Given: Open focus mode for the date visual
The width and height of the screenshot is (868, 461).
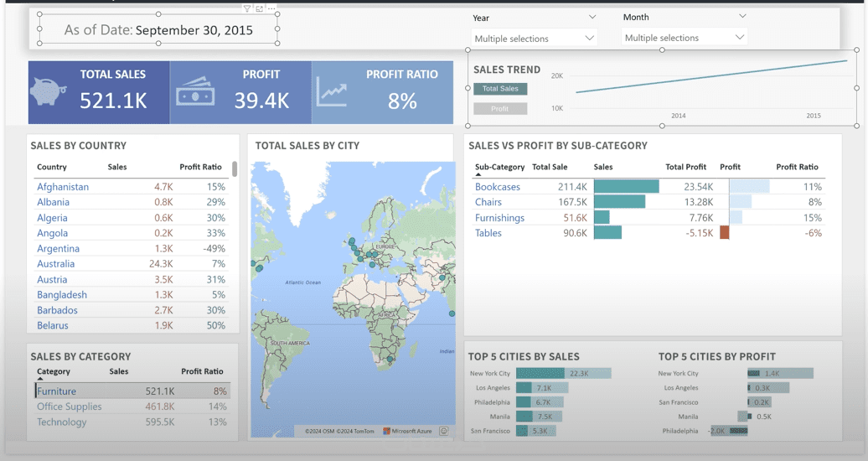Looking at the screenshot, I should point(259,9).
